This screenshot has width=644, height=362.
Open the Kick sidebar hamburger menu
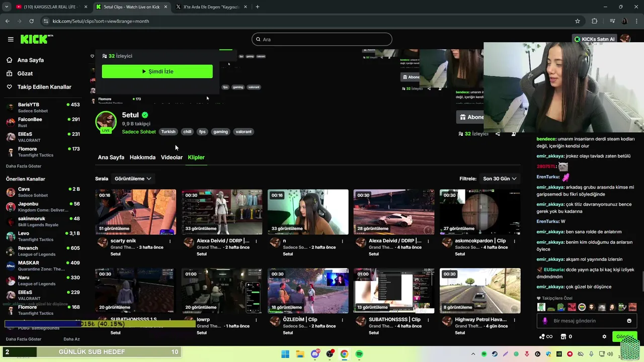click(x=11, y=39)
